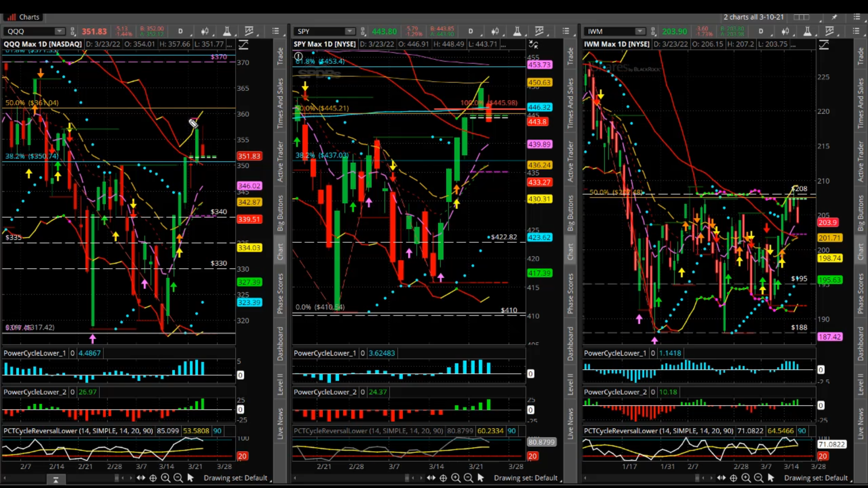Screen dimensions: 868x488
Task: Open SPY chart list actions menu icon
Action: (x=566, y=31)
